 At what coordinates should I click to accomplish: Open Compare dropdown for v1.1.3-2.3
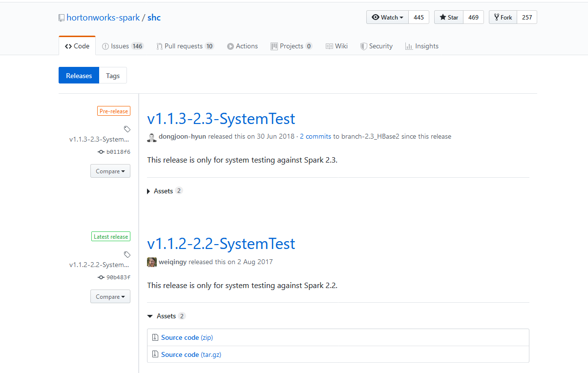tap(110, 171)
